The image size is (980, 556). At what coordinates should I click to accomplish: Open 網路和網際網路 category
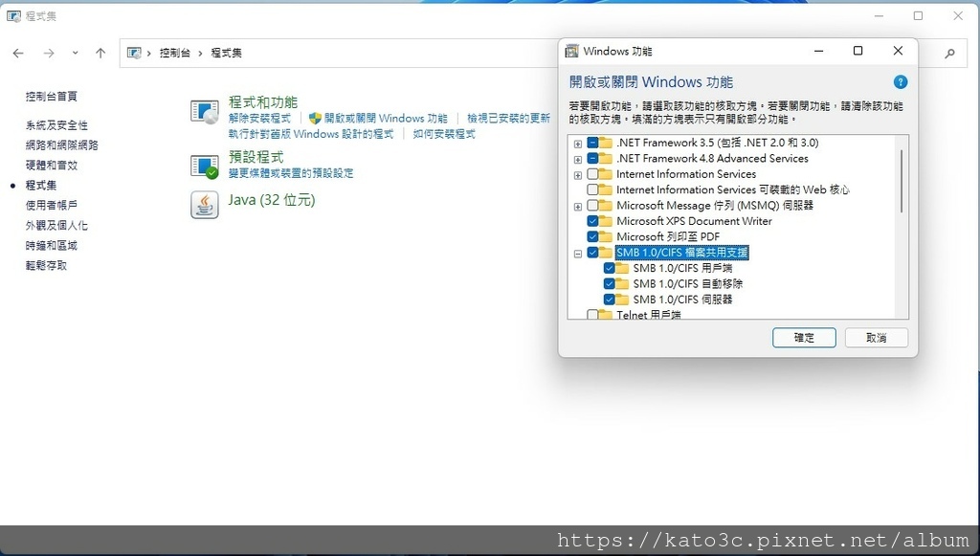[x=62, y=145]
